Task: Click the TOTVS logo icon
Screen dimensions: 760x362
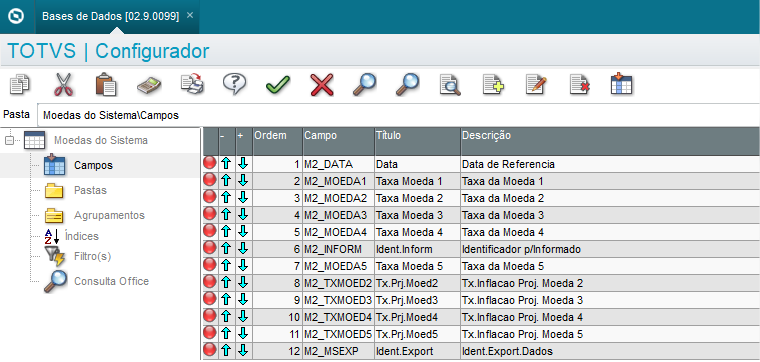Action: tap(16, 16)
